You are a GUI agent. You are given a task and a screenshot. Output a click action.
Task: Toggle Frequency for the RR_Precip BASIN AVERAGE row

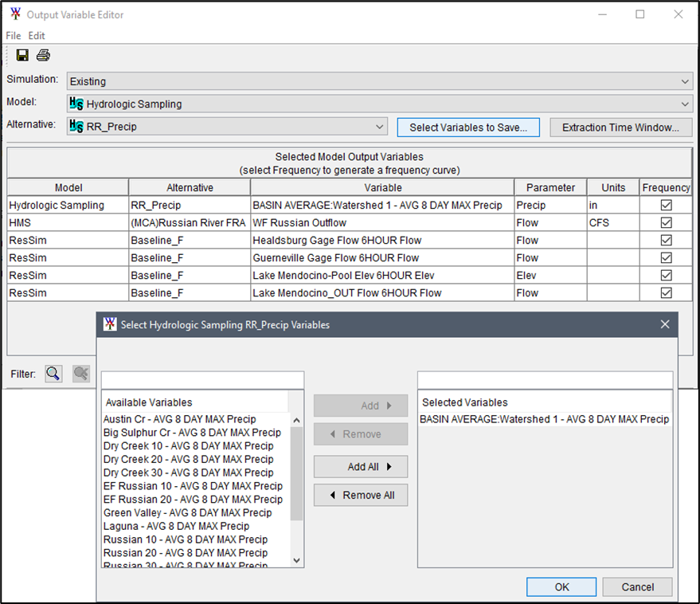[666, 205]
